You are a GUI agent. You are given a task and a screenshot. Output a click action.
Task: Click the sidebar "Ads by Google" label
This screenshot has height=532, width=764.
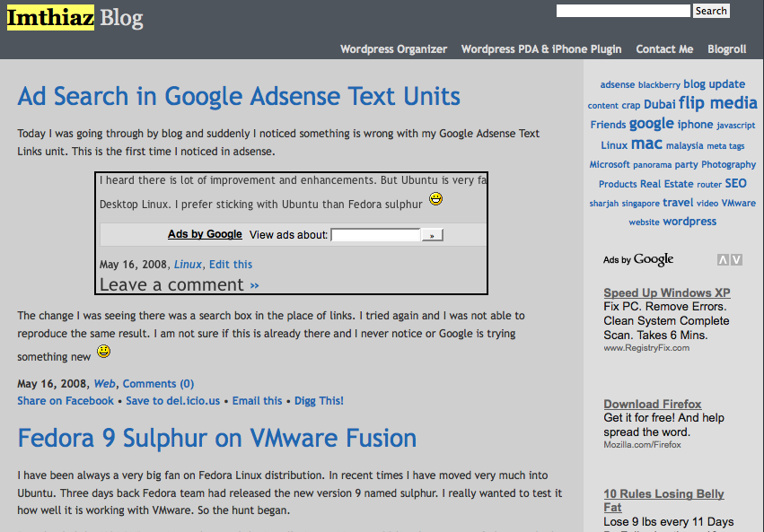[638, 260]
